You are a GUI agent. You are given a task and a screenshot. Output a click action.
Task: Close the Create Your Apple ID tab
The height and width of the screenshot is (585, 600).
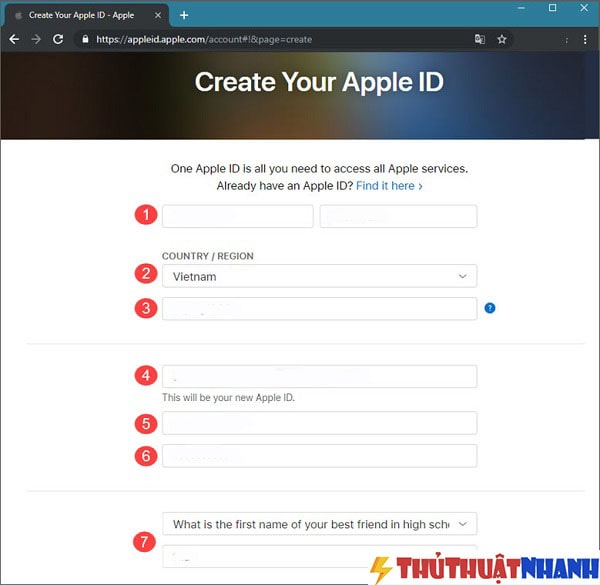click(x=158, y=15)
